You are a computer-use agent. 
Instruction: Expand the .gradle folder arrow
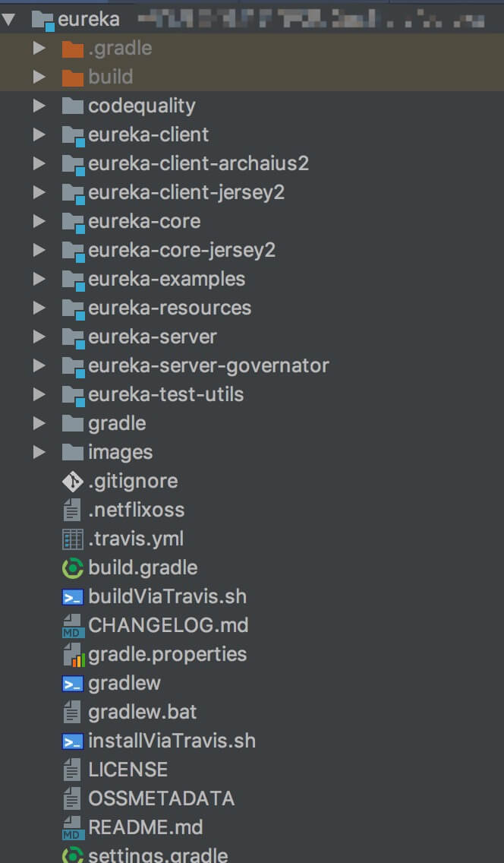(x=39, y=48)
